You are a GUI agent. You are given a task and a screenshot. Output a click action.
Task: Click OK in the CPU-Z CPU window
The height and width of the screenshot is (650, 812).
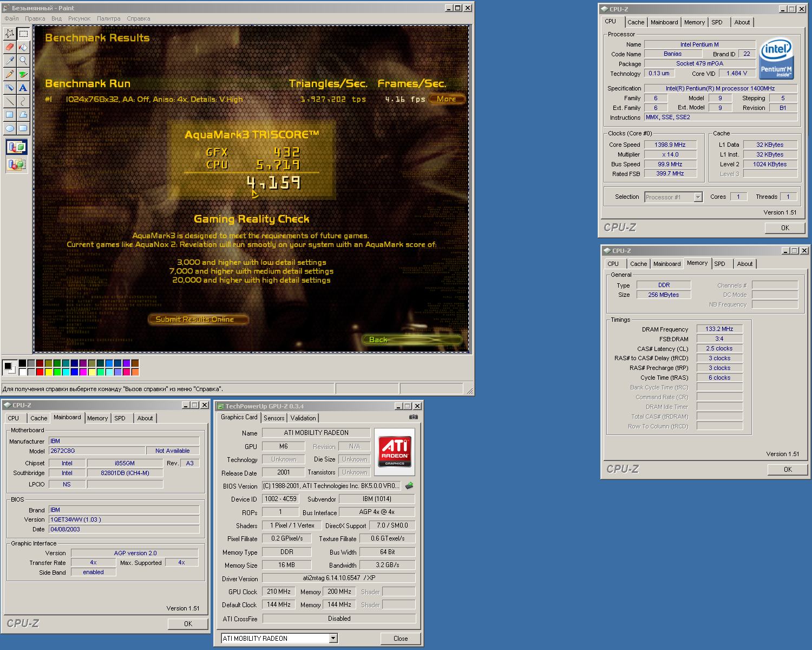[x=785, y=228]
